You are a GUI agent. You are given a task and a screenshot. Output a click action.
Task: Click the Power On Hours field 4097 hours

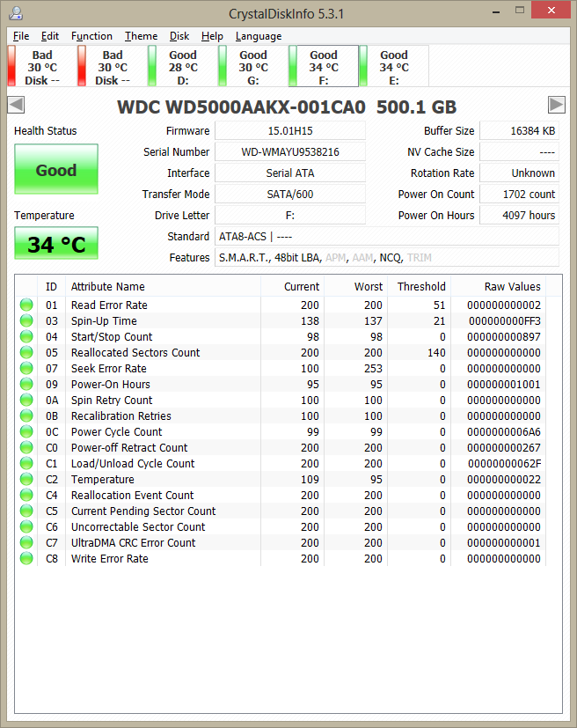(x=519, y=216)
